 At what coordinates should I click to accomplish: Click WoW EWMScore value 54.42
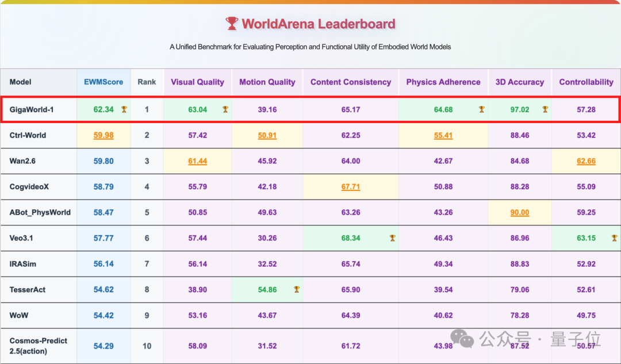pos(103,315)
